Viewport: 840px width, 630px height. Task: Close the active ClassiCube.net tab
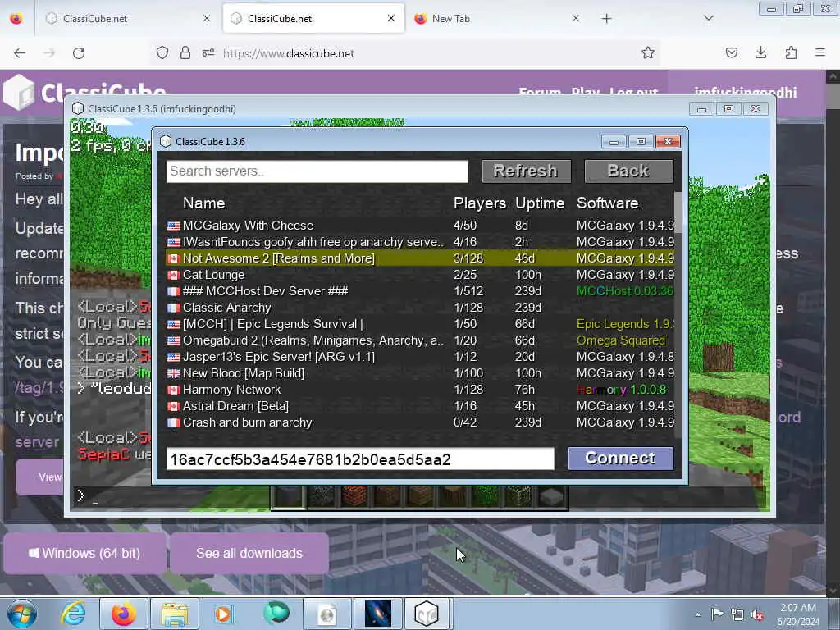391,18
